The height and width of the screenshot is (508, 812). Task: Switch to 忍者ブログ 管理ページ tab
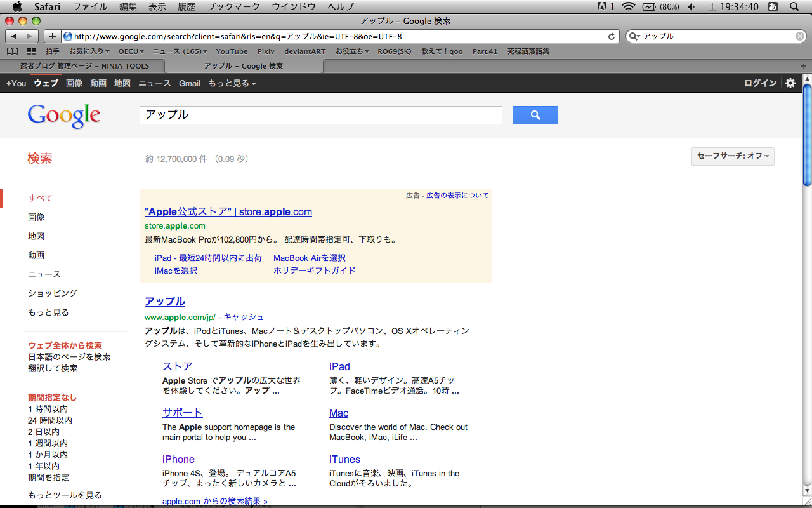click(84, 65)
